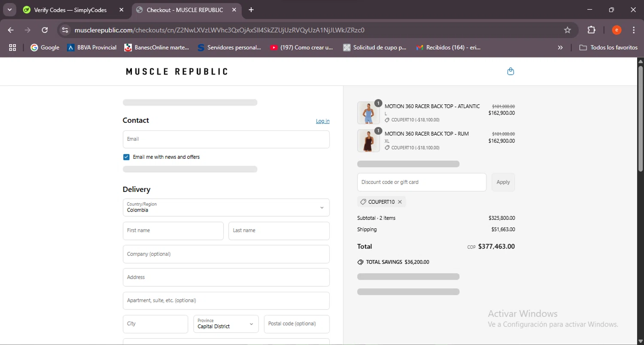Open the Gmail Recibidos bookmark
The image size is (644, 345).
pyautogui.click(x=449, y=48)
